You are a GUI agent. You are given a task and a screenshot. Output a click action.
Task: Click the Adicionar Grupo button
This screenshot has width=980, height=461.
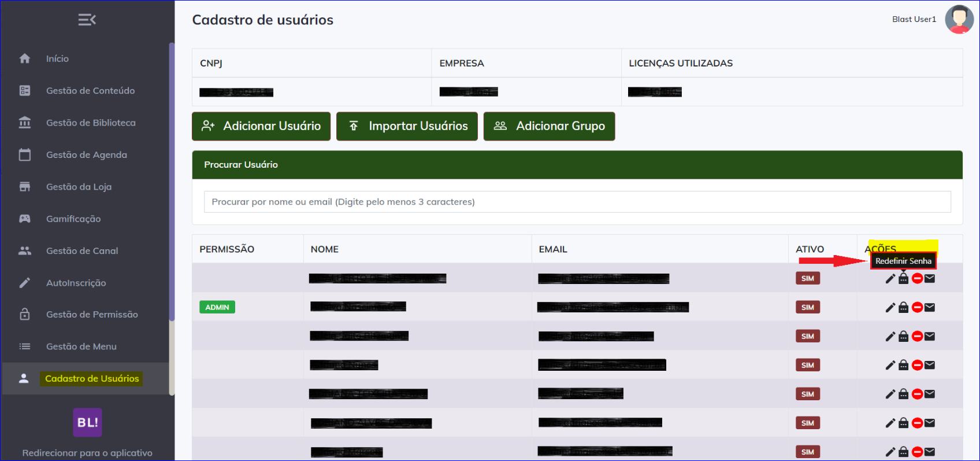coord(549,126)
